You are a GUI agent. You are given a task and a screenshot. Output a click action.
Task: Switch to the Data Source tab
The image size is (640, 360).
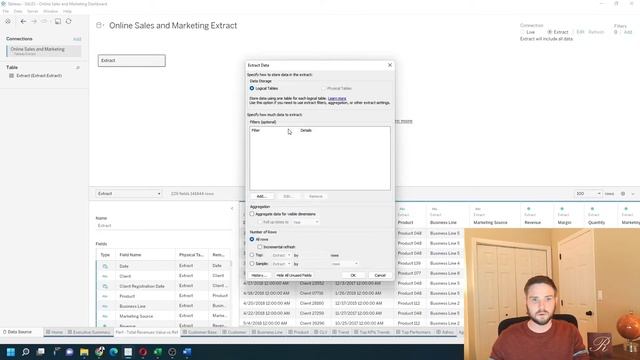pos(17,332)
